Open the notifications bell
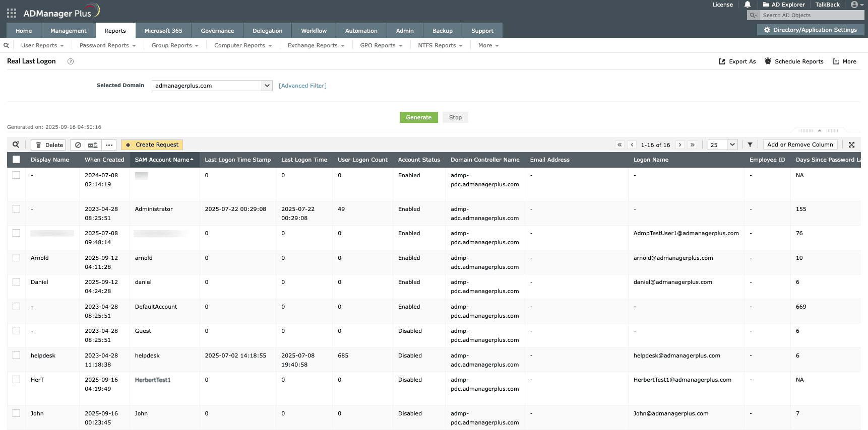Image resolution: width=868 pixels, height=430 pixels. (x=748, y=5)
